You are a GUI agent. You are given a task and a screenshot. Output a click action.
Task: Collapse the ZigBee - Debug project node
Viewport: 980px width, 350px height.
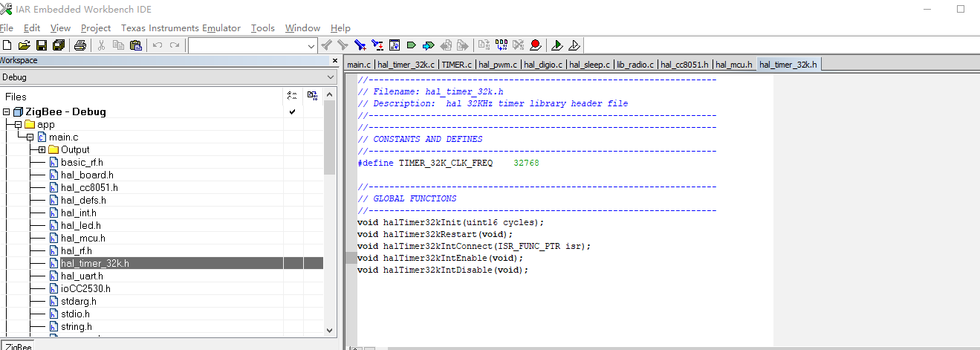point(7,112)
